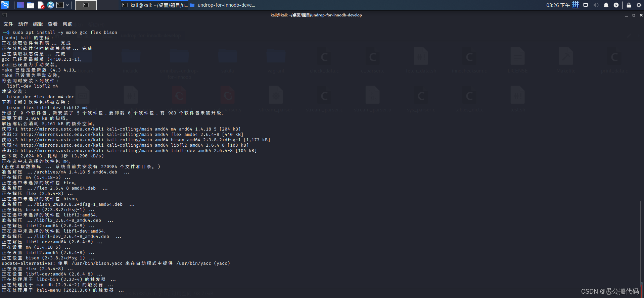Image resolution: width=644 pixels, height=298 pixels.
Task: Open the text editor launcher icon
Action: click(41, 5)
